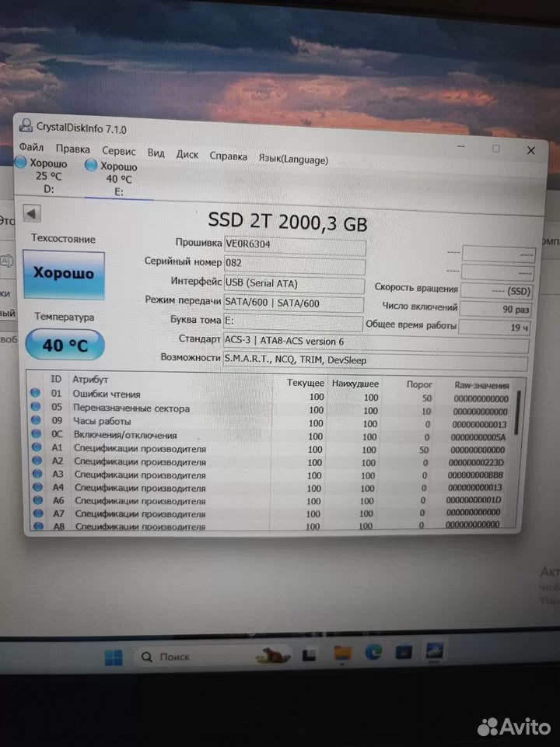
Task: Click the Скорость вращения (SSD) field
Action: (496, 290)
